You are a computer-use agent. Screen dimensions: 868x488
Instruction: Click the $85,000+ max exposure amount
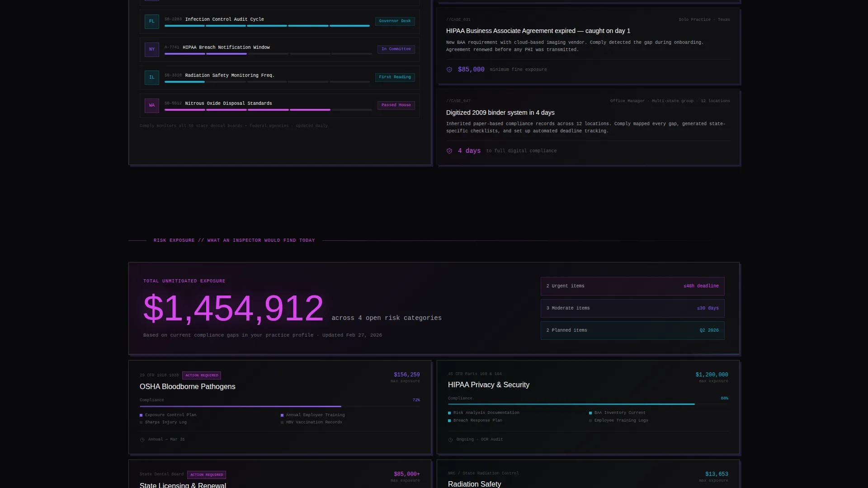click(406, 474)
